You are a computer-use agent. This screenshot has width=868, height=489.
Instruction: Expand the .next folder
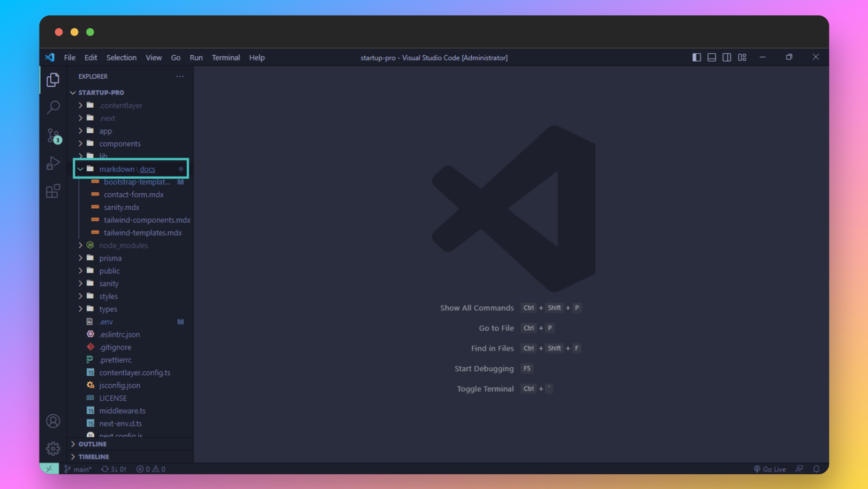pyautogui.click(x=130, y=118)
